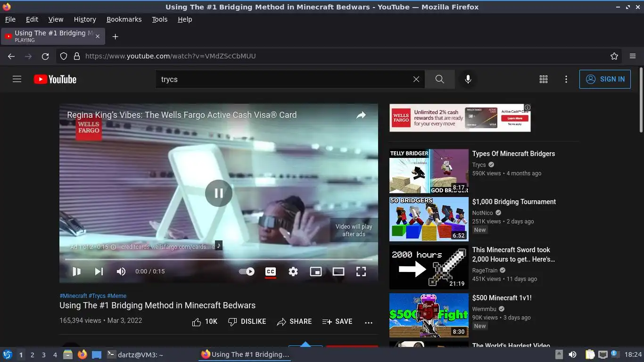
Task: Go to the YouTube home logo
Action: (x=55, y=79)
